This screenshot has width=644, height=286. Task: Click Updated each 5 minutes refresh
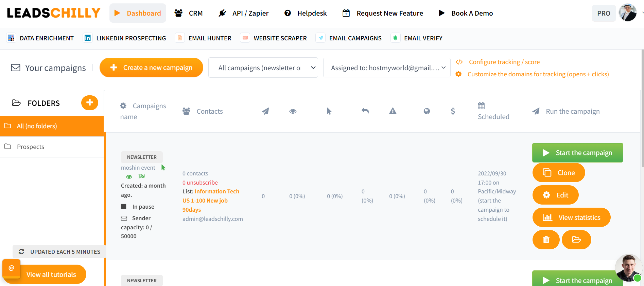(59, 251)
